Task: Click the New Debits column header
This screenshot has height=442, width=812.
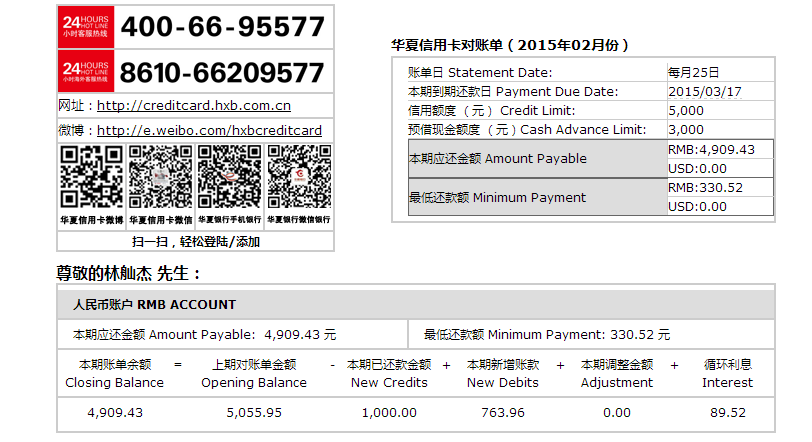Action: [503, 374]
